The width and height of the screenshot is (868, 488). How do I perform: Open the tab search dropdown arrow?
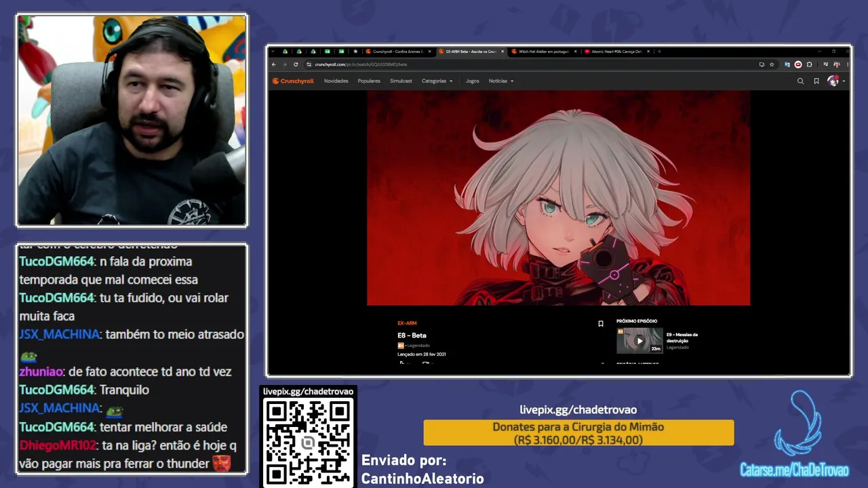pos(273,52)
